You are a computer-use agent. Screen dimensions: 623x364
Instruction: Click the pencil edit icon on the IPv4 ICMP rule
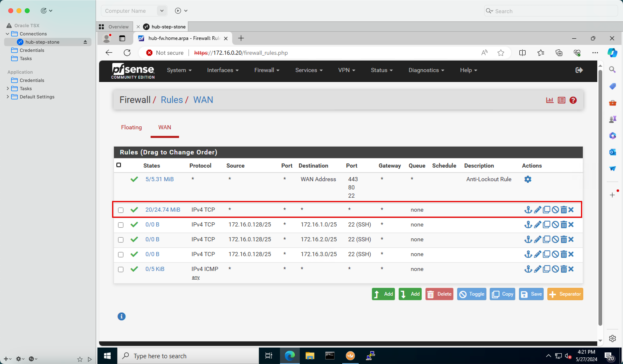pos(537,269)
